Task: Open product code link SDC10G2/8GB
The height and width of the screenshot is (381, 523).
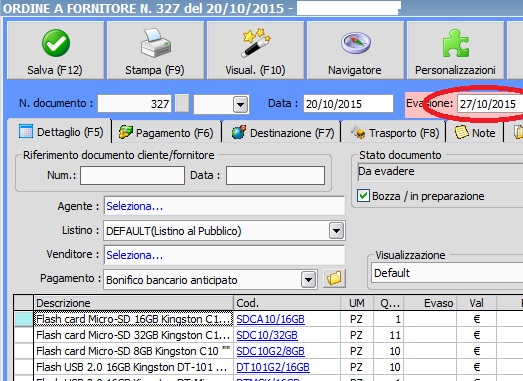Action: pyautogui.click(x=271, y=351)
